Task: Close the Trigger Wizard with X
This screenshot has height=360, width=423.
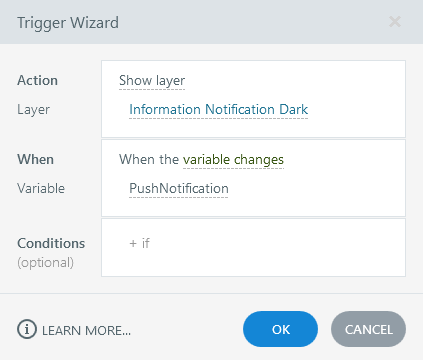Action: (395, 22)
